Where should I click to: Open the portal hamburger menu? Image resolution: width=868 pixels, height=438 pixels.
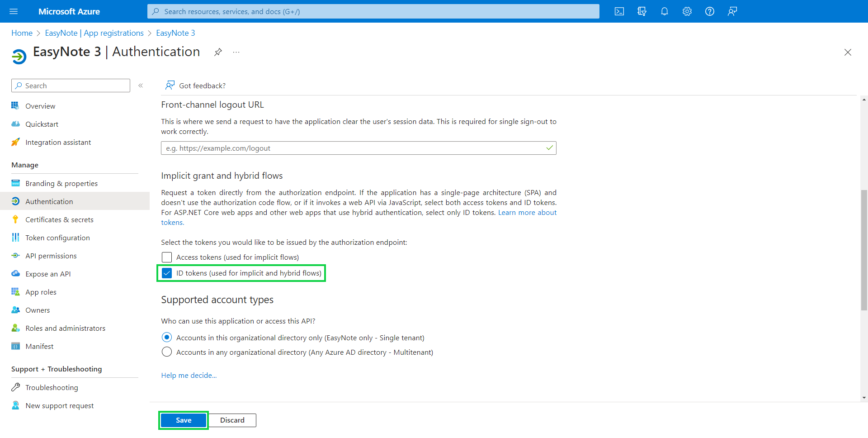13,11
